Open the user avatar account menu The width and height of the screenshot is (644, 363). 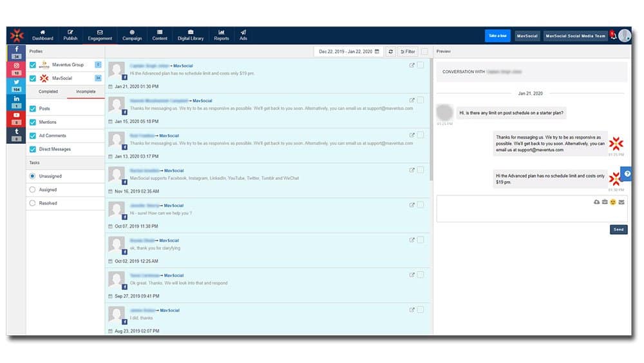coord(625,36)
